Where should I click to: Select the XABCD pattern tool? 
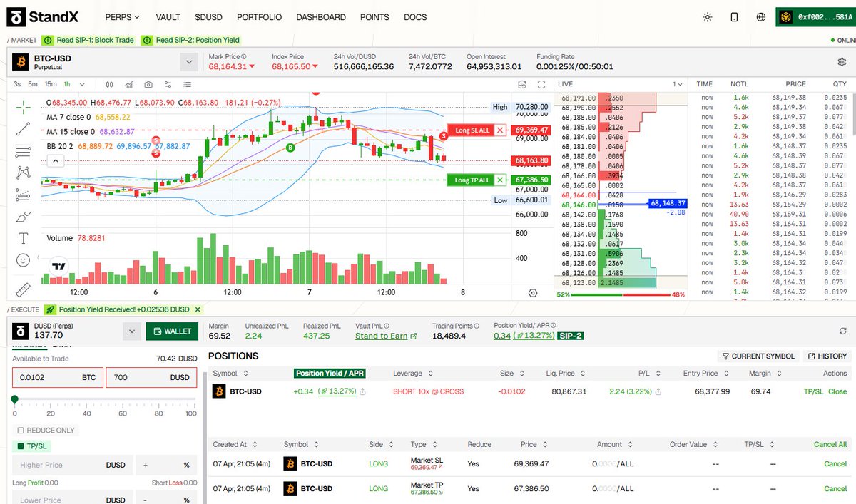click(23, 172)
